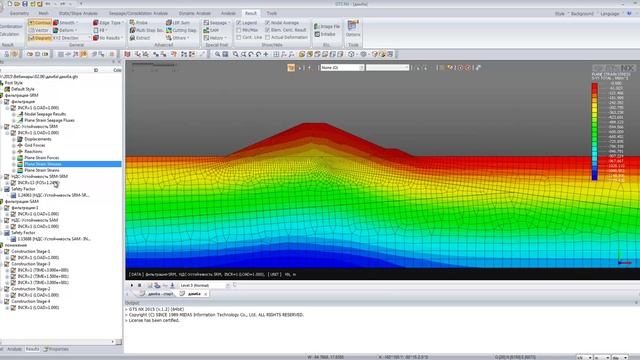
Task: Open the XYZ Direction combo box
Action: pyautogui.click(x=71, y=38)
